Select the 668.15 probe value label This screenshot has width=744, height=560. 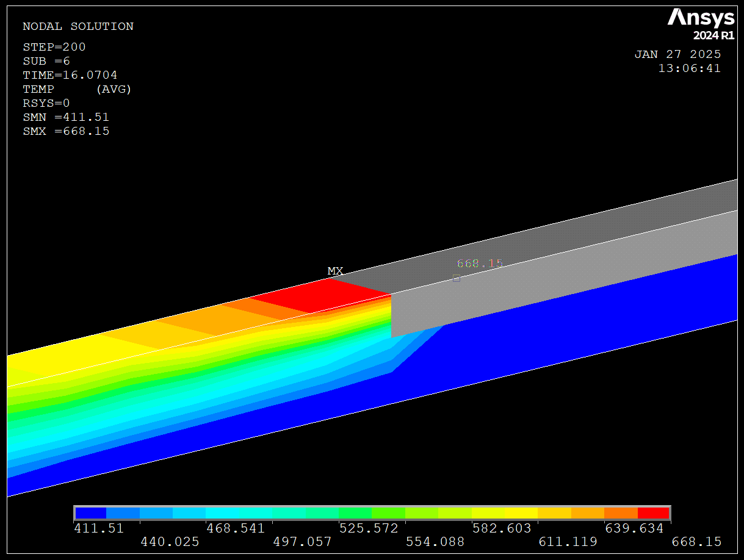click(480, 264)
